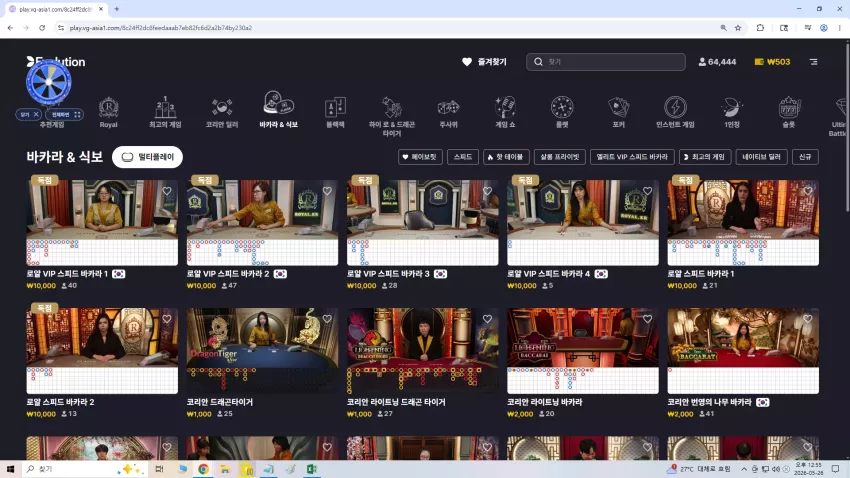Favorite 로얄 스피드 바카라 2 heart
The height and width of the screenshot is (478, 850).
(x=166, y=319)
